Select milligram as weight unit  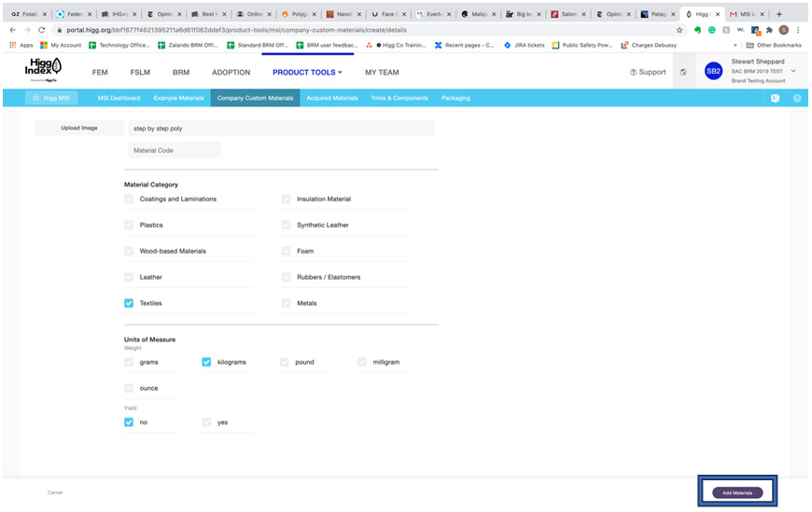362,362
